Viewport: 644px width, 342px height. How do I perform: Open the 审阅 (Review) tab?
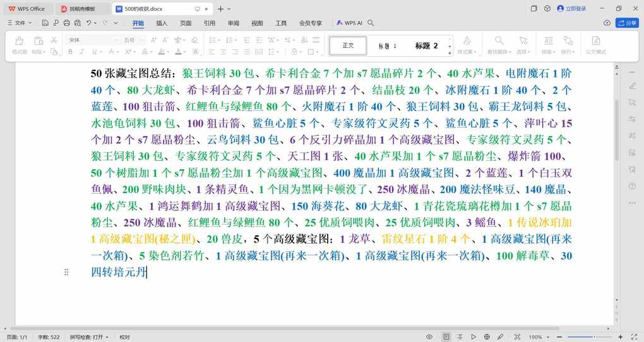pos(233,23)
